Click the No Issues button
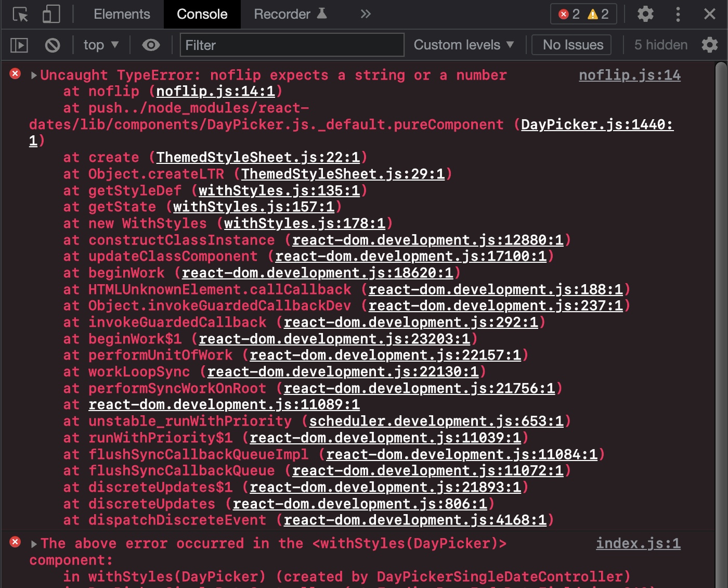 coord(571,45)
